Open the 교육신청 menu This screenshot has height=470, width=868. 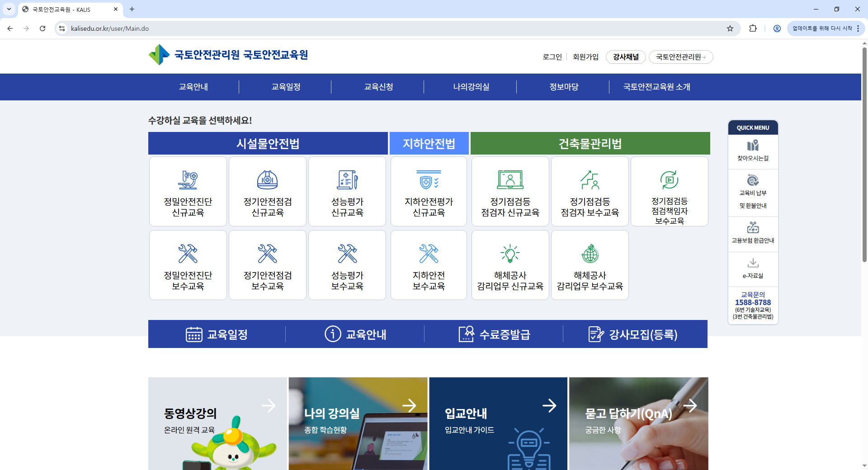tap(378, 87)
